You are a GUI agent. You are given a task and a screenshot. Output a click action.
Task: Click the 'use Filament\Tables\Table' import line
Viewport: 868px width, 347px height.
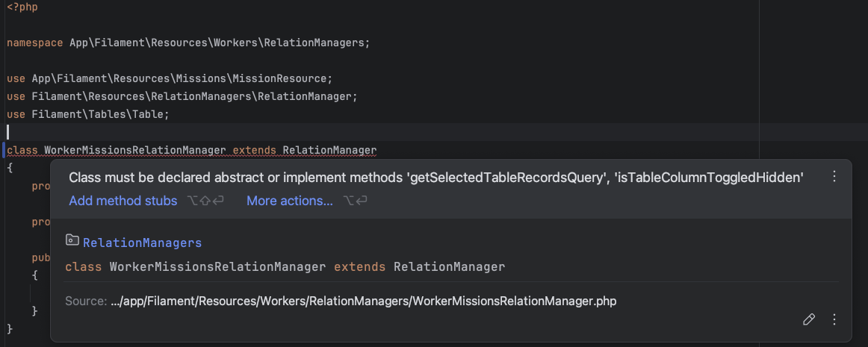pyautogui.click(x=88, y=114)
